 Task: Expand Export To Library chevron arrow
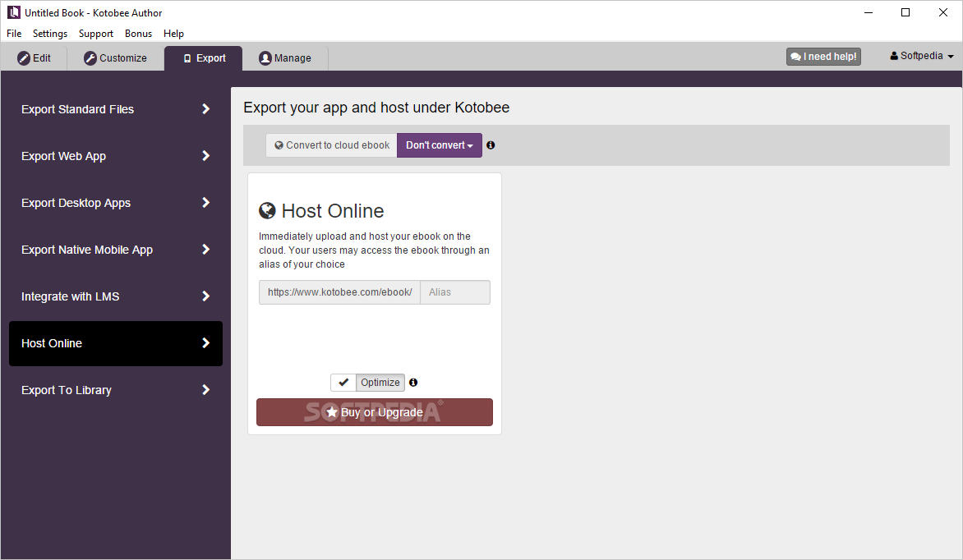[x=205, y=389]
